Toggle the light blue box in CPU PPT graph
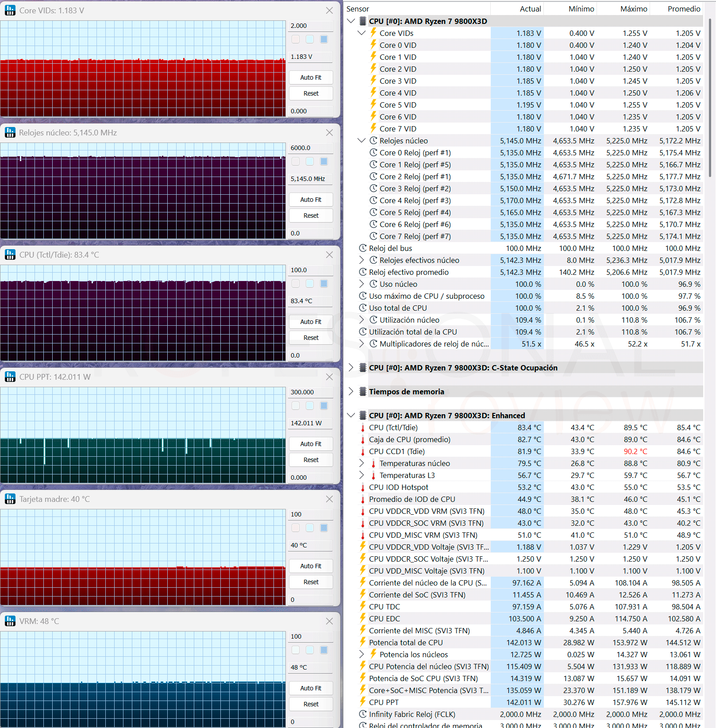Viewport: 716px width, 728px height. 310,406
